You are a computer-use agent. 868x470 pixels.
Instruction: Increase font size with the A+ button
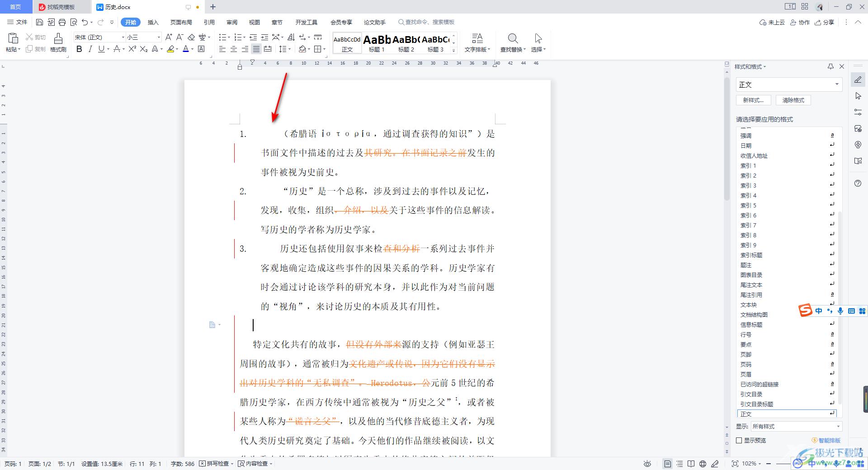pos(169,37)
